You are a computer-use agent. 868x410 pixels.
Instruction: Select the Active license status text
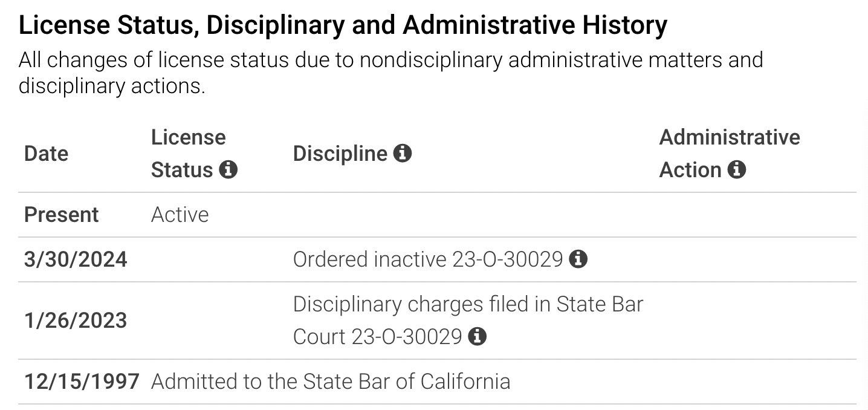pyautogui.click(x=180, y=215)
